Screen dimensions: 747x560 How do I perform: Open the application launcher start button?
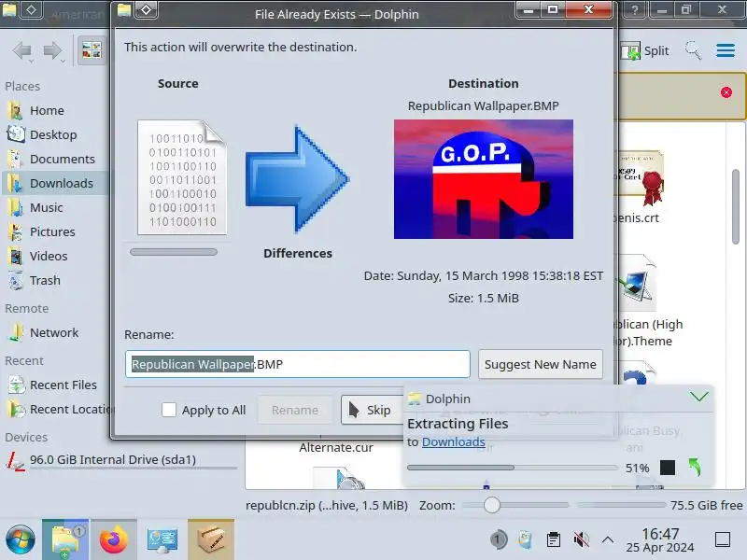coord(20,539)
